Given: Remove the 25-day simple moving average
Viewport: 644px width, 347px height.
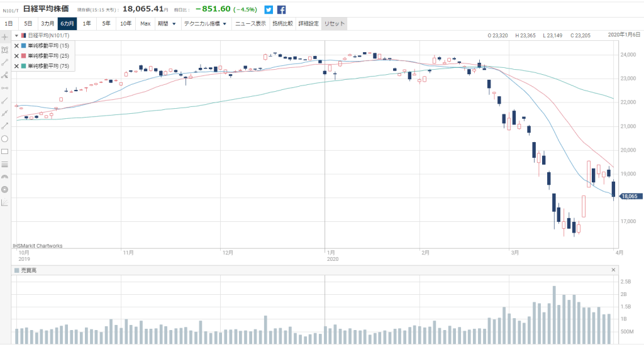Looking at the screenshot, I should click(17, 56).
